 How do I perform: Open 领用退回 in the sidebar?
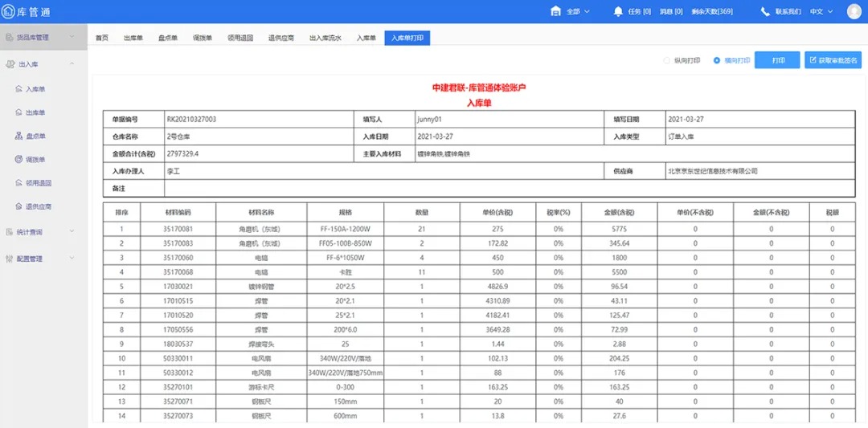coord(39,183)
